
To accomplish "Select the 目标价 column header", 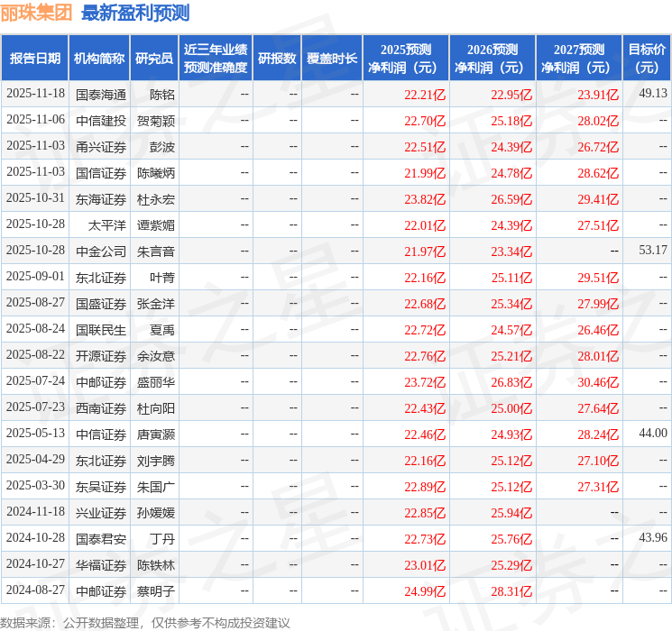I will (x=647, y=59).
